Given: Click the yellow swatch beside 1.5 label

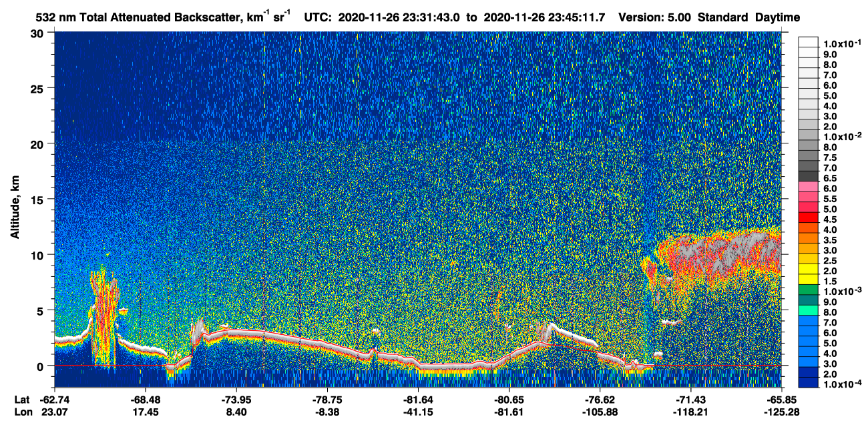Looking at the screenshot, I should click(808, 278).
